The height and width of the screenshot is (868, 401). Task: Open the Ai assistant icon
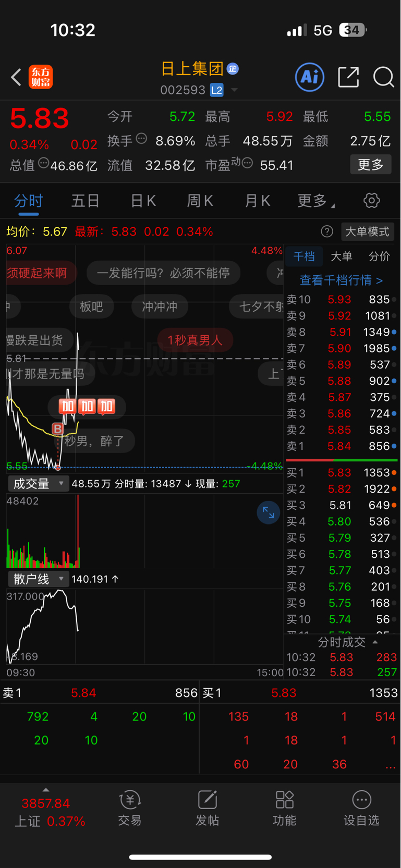click(x=310, y=77)
